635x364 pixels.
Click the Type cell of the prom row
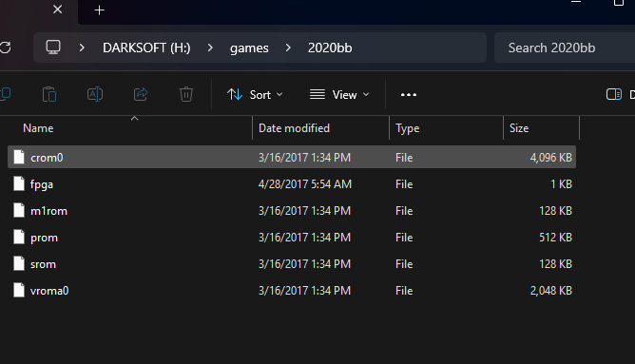pyautogui.click(x=404, y=238)
